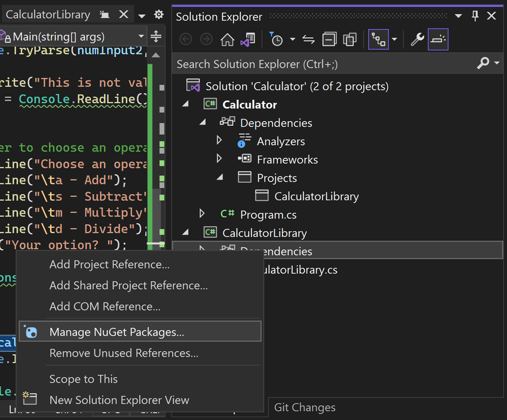Collapse the Calculator project node

(x=185, y=104)
